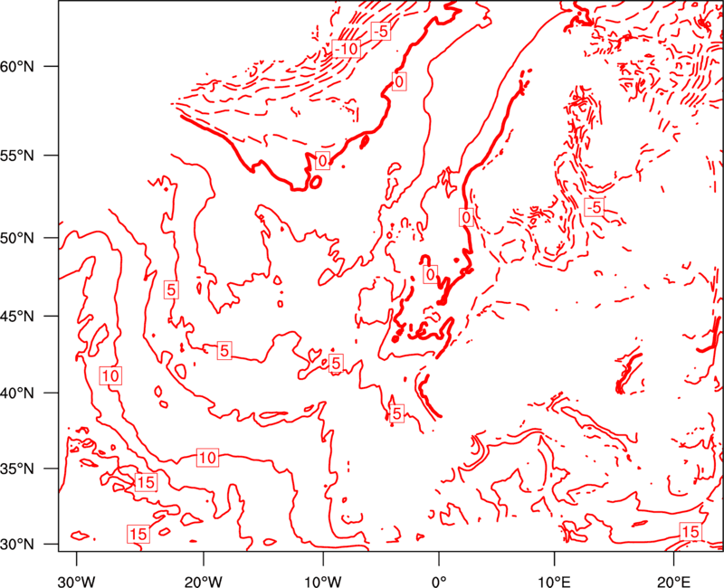
Task: Click the 40°N latitude axis label
Action: pos(17,394)
